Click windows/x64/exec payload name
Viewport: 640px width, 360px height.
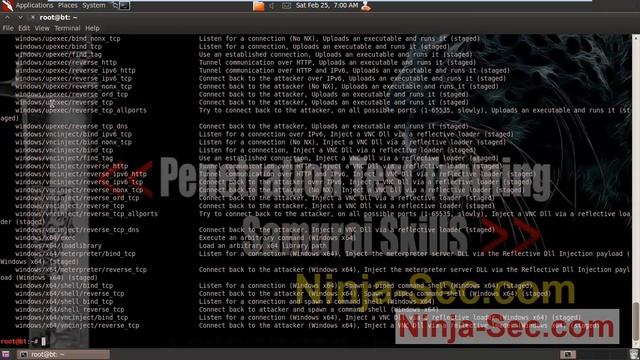[x=45, y=238]
